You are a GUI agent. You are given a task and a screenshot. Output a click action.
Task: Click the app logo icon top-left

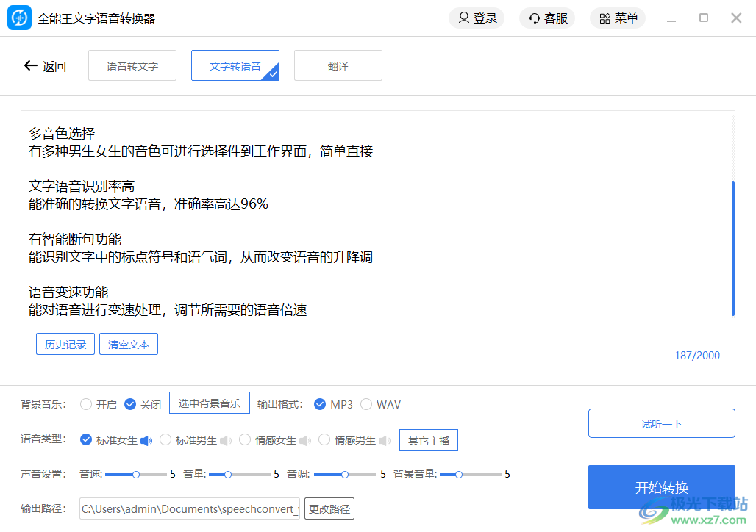pos(18,18)
